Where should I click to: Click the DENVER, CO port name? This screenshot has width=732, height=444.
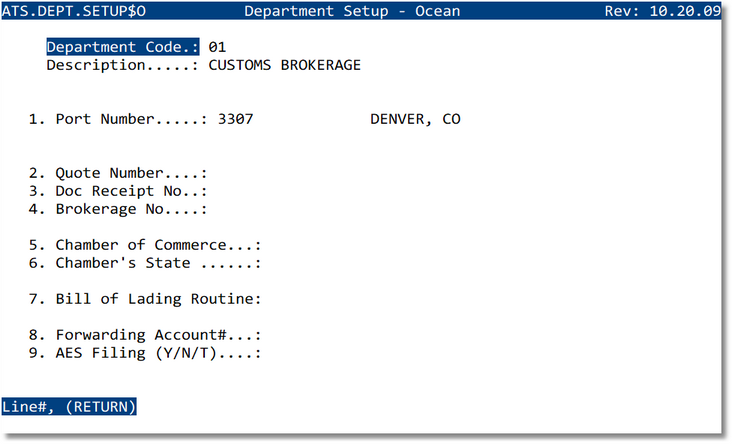[x=415, y=119]
